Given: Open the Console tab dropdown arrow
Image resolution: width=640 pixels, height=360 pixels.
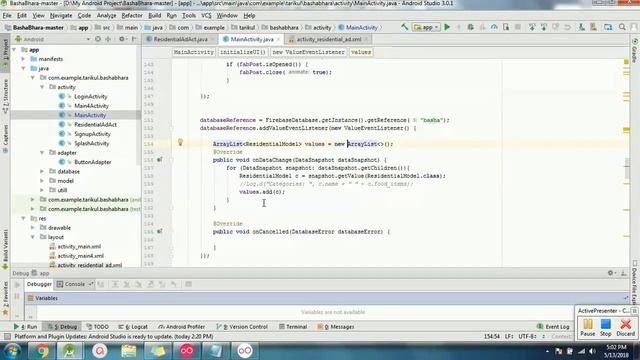Looking at the screenshot, I should [90, 284].
